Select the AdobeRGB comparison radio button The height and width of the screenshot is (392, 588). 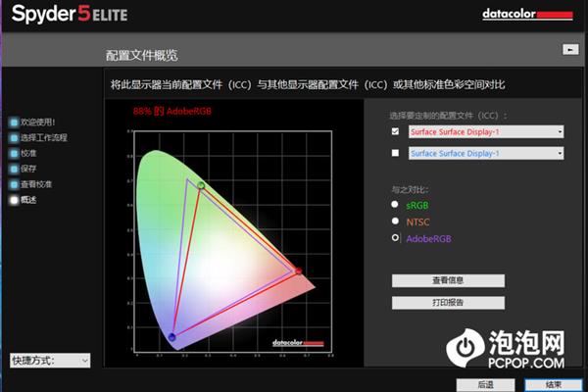(x=395, y=238)
